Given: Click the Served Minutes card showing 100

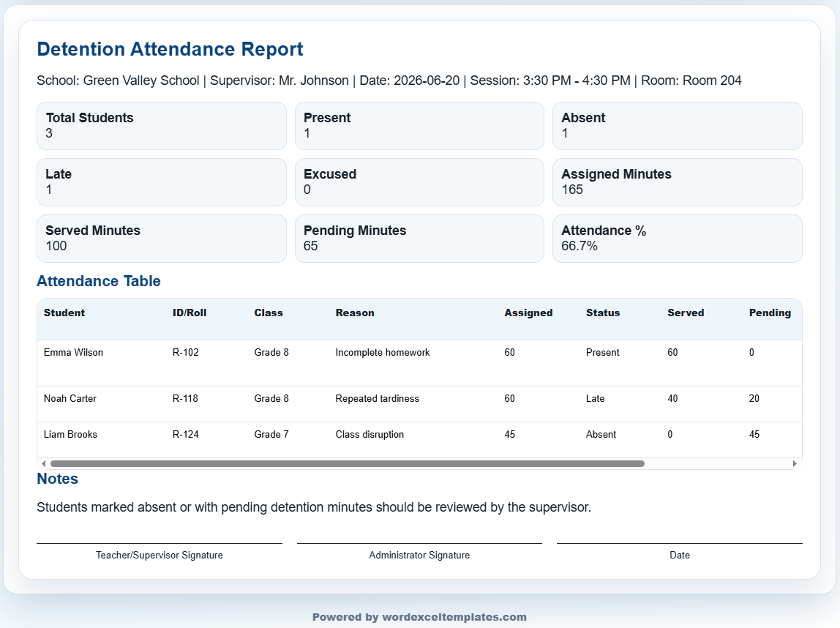Looking at the screenshot, I should pos(162,239).
